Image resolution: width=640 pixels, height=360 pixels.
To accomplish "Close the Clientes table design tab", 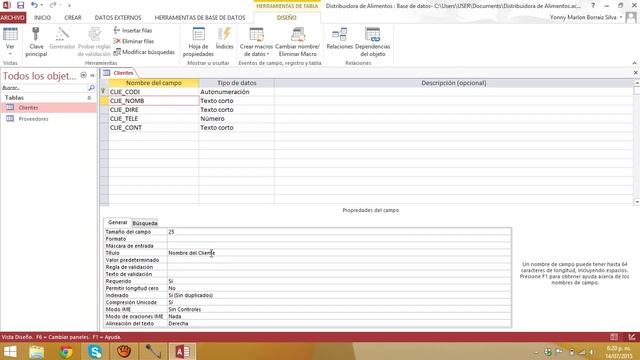I will tap(636, 73).
